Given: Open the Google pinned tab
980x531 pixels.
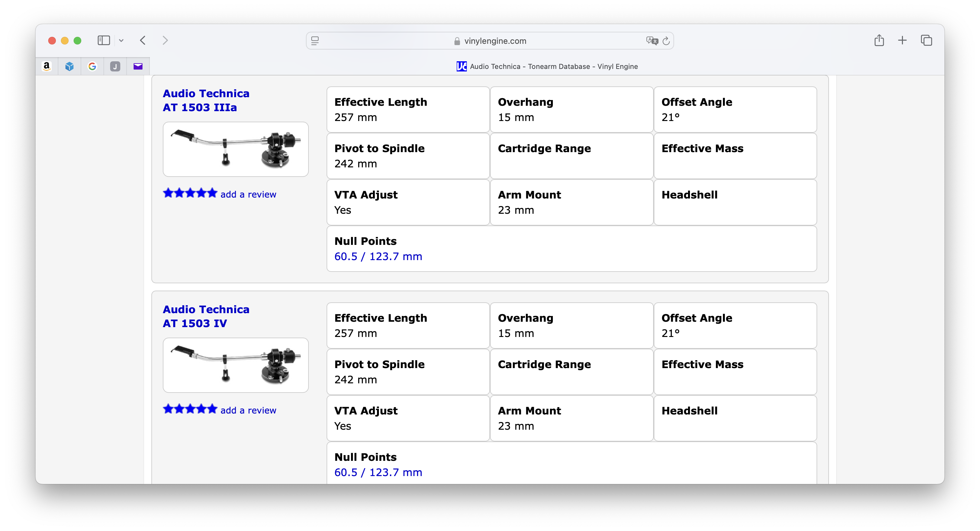Looking at the screenshot, I should (92, 66).
